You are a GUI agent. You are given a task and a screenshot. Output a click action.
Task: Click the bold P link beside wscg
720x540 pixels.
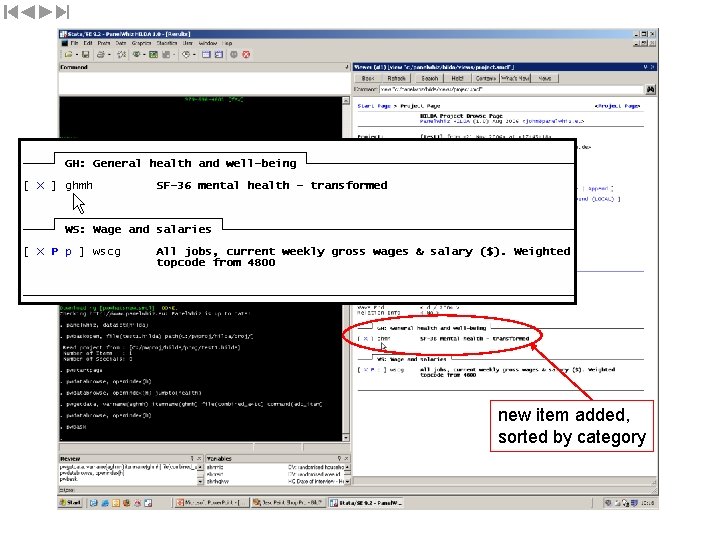pos(55,252)
